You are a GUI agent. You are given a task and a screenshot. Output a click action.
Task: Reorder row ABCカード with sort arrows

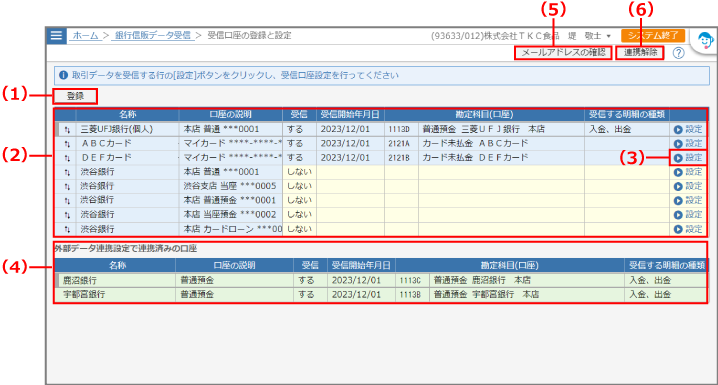(x=67, y=144)
